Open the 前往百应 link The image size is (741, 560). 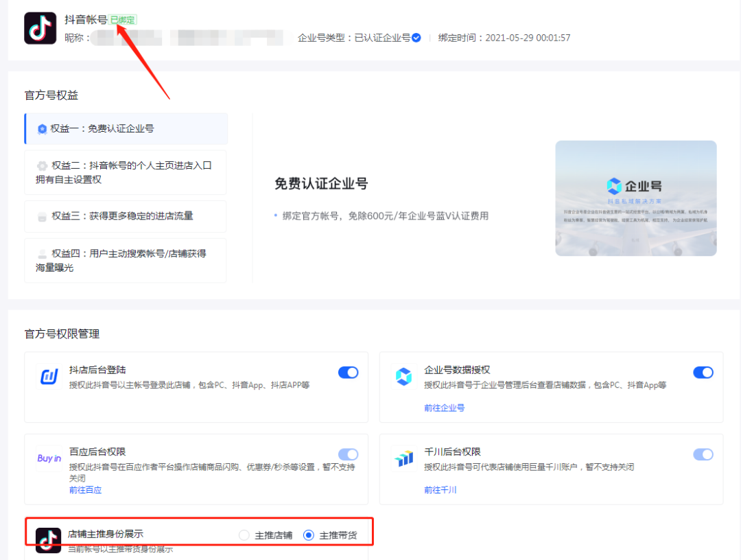[86, 490]
